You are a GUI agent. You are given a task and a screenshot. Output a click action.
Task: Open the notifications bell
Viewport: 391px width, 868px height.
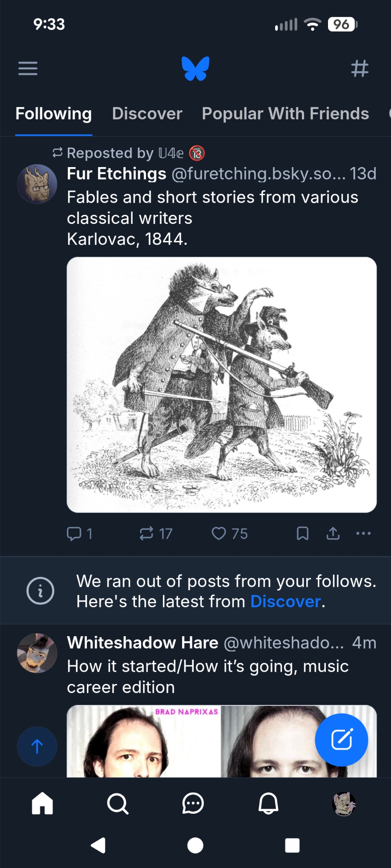tap(268, 804)
